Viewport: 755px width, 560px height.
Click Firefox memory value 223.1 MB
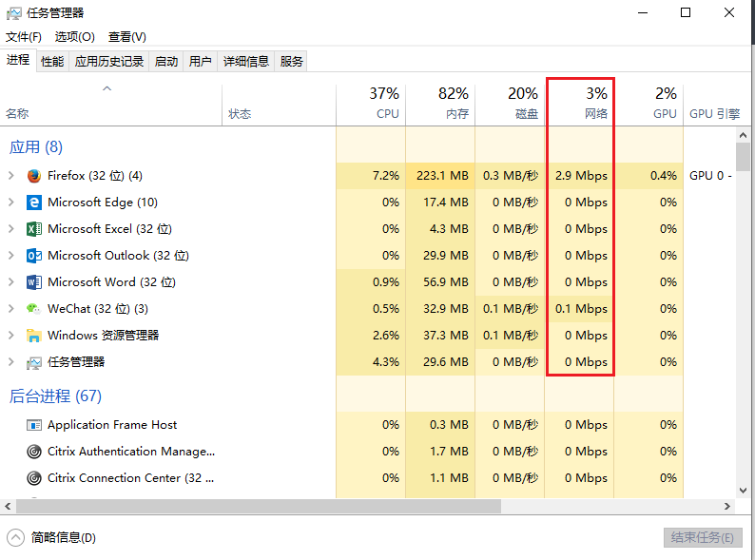(442, 176)
